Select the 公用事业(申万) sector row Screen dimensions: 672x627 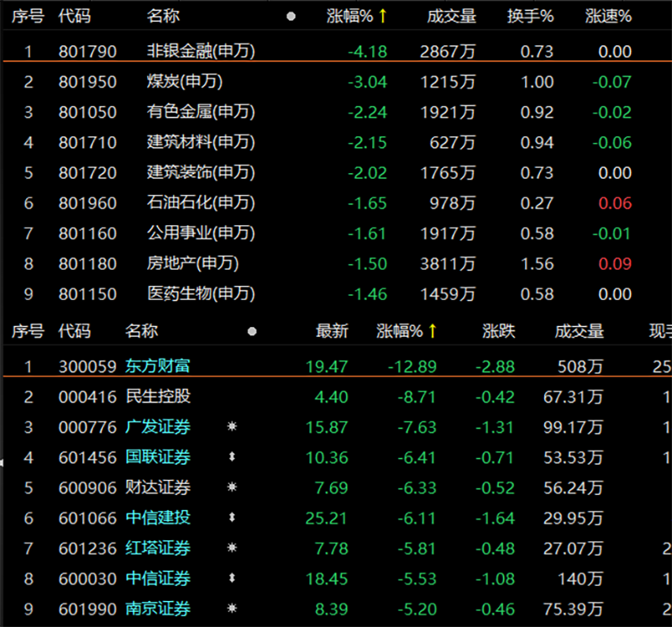click(336, 234)
